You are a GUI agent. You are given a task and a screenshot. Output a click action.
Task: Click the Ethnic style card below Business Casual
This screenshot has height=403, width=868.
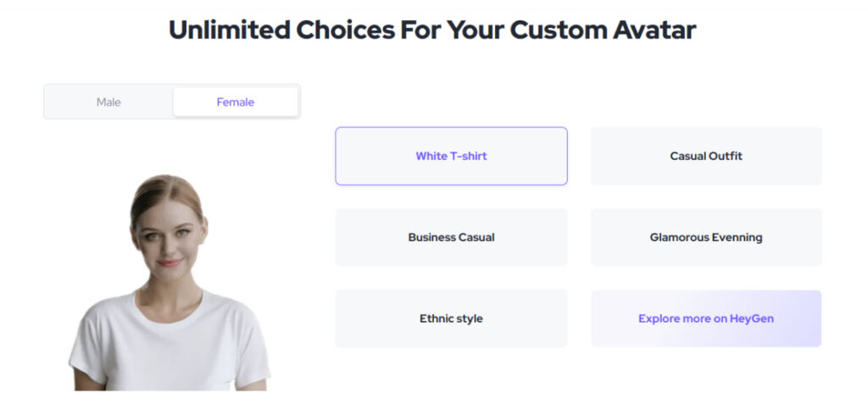coord(451,318)
